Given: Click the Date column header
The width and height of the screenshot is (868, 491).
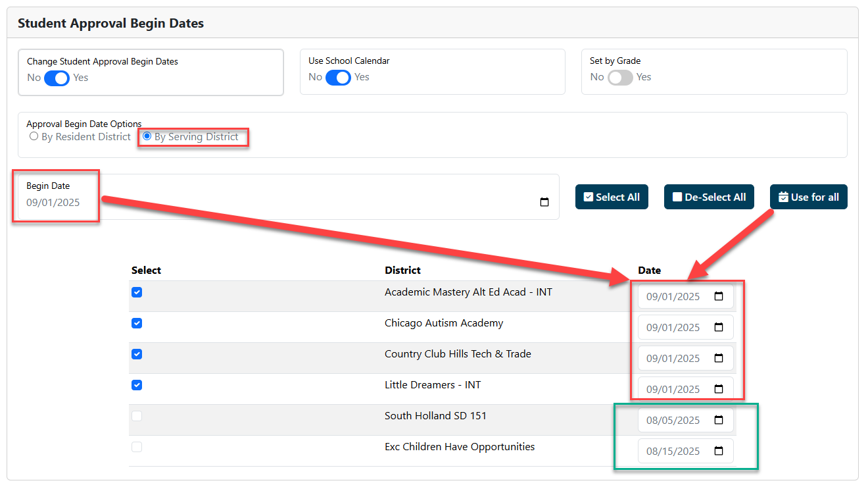Looking at the screenshot, I should click(x=649, y=271).
